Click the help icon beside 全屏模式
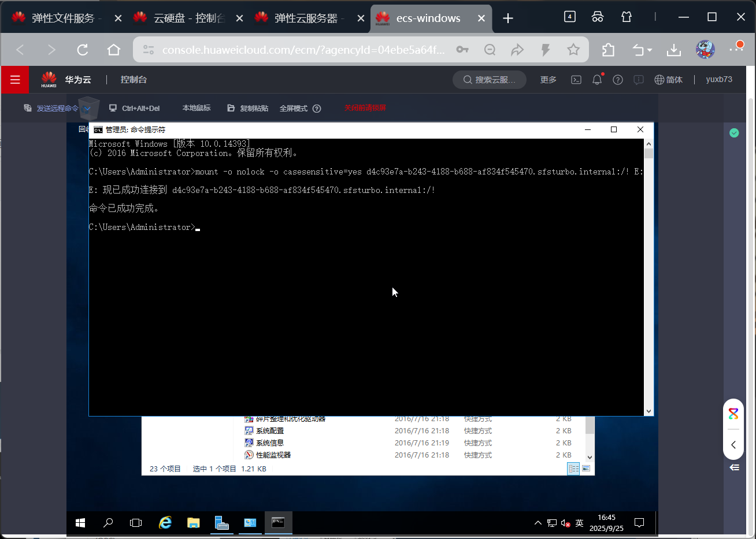This screenshot has height=539, width=756. pos(317,108)
